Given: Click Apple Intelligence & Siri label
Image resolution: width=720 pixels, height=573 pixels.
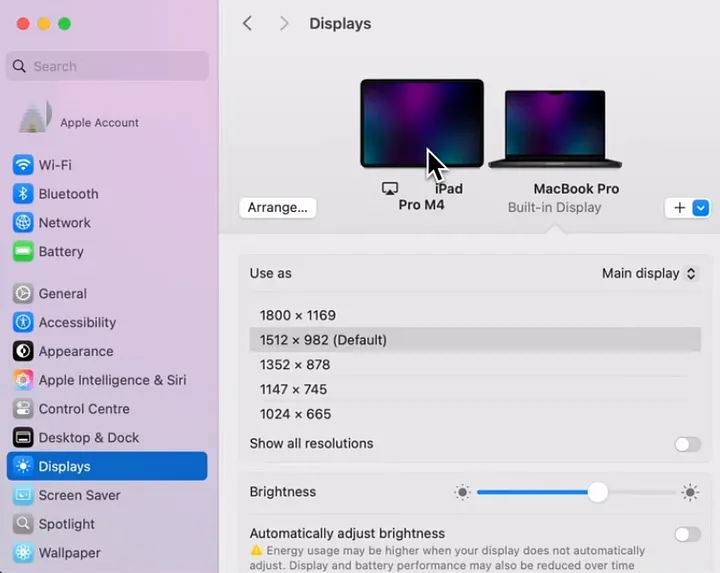Looking at the screenshot, I should point(112,380).
